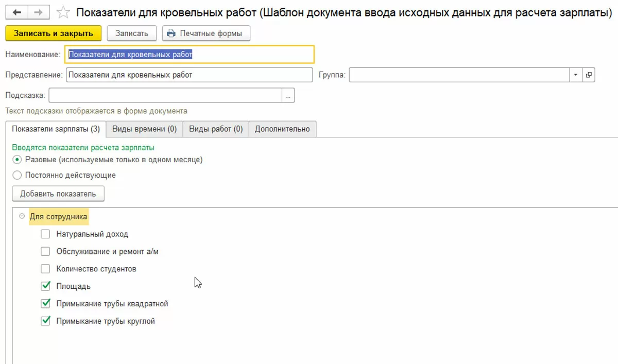Expand the Группа dropdown list

pos(575,75)
